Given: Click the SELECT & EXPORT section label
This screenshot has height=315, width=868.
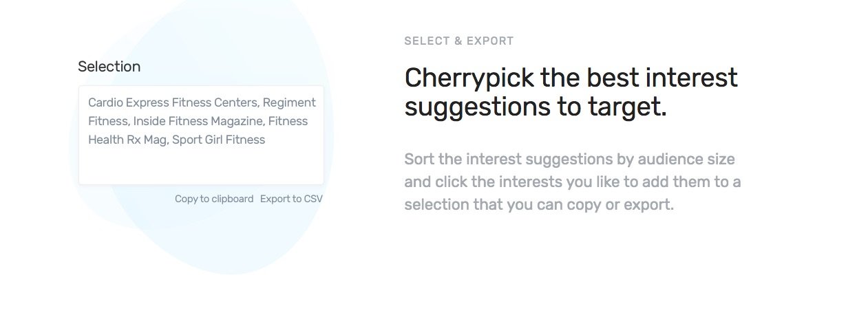Looking at the screenshot, I should [459, 41].
